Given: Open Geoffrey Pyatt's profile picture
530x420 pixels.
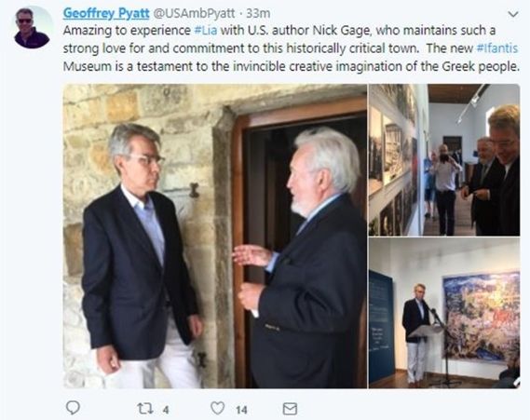Looking at the screenshot, I should tap(32, 27).
